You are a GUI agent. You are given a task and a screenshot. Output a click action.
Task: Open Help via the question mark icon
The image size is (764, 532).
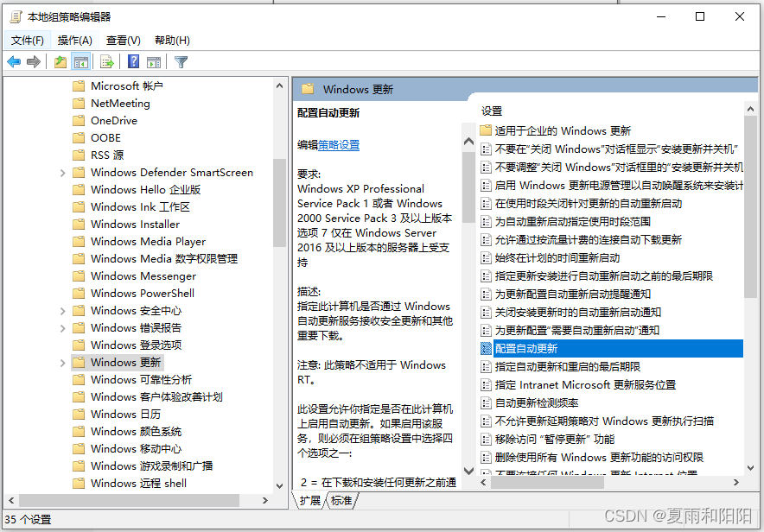coord(133,62)
